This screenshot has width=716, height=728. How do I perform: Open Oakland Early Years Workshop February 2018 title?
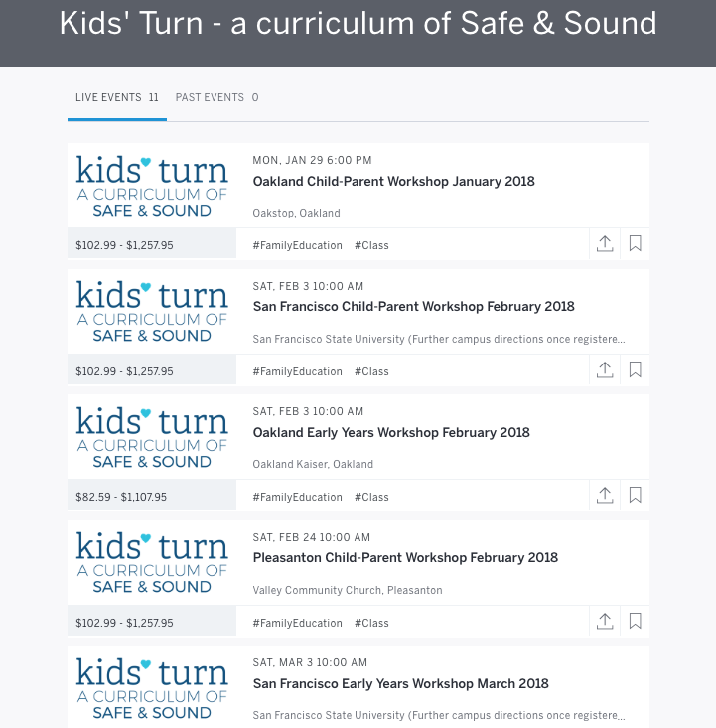tap(391, 433)
